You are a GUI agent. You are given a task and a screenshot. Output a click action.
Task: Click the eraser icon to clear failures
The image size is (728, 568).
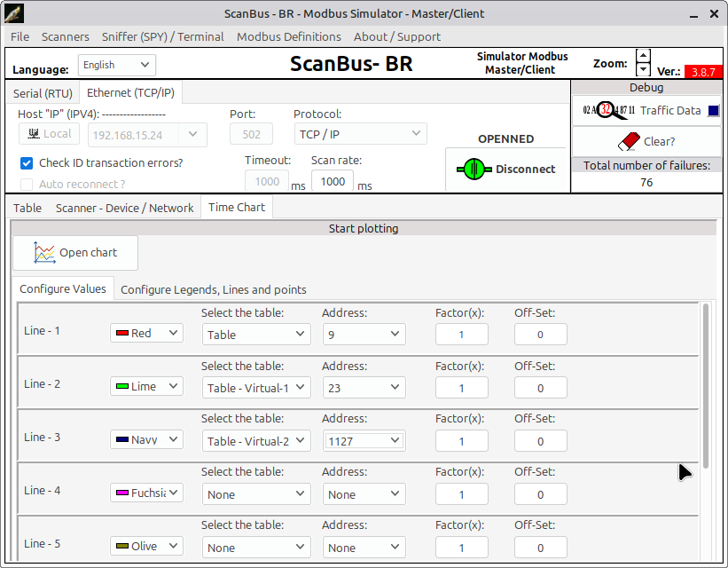pyautogui.click(x=630, y=142)
